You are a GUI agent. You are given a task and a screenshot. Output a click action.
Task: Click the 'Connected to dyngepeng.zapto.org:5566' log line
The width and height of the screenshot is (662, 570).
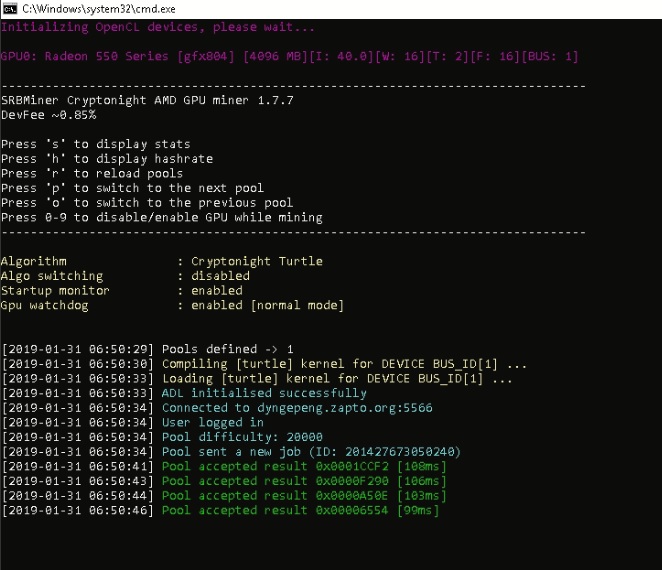pos(217,408)
